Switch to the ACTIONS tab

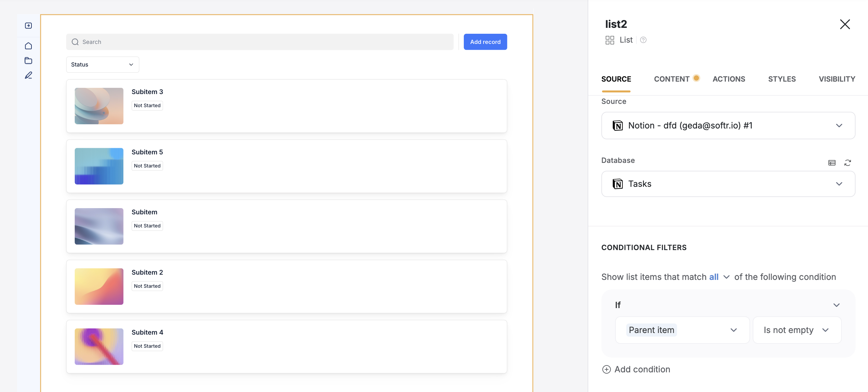point(728,79)
